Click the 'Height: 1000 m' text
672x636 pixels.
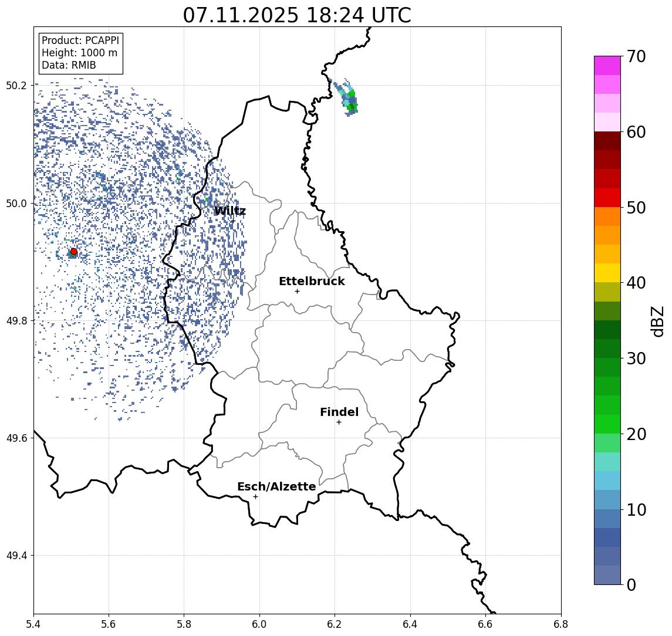(79, 53)
